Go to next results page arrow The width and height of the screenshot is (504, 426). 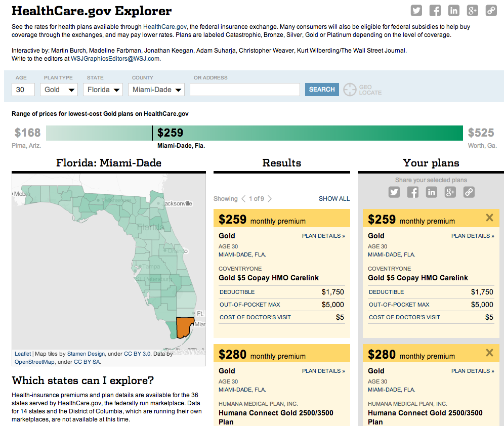click(x=270, y=199)
